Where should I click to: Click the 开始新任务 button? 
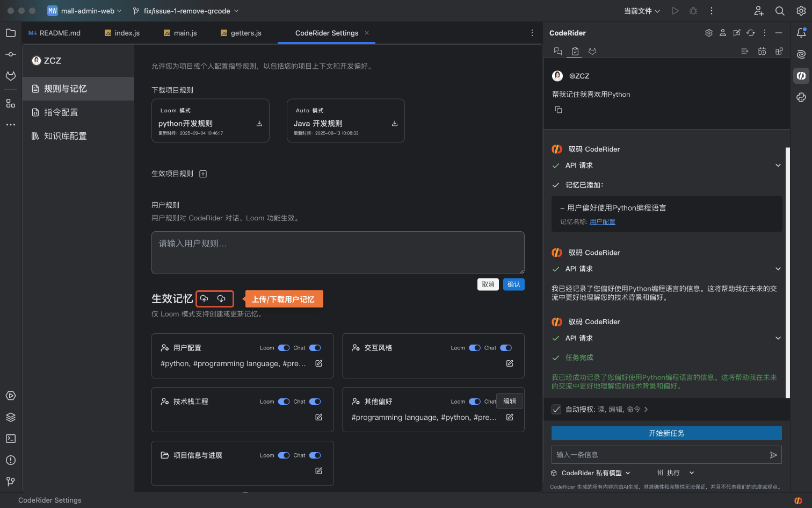point(666,433)
